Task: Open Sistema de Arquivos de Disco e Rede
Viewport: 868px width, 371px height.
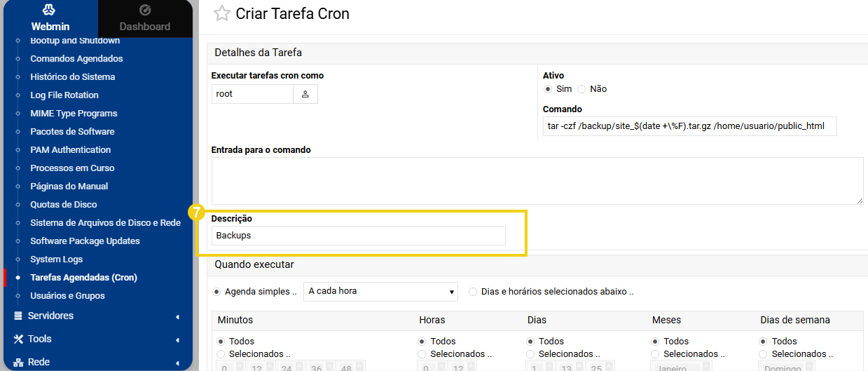Action: pyautogui.click(x=106, y=223)
